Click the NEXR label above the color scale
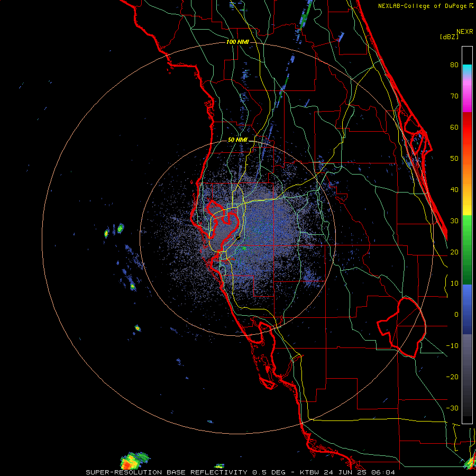This screenshot has height=476, width=476. click(x=465, y=32)
